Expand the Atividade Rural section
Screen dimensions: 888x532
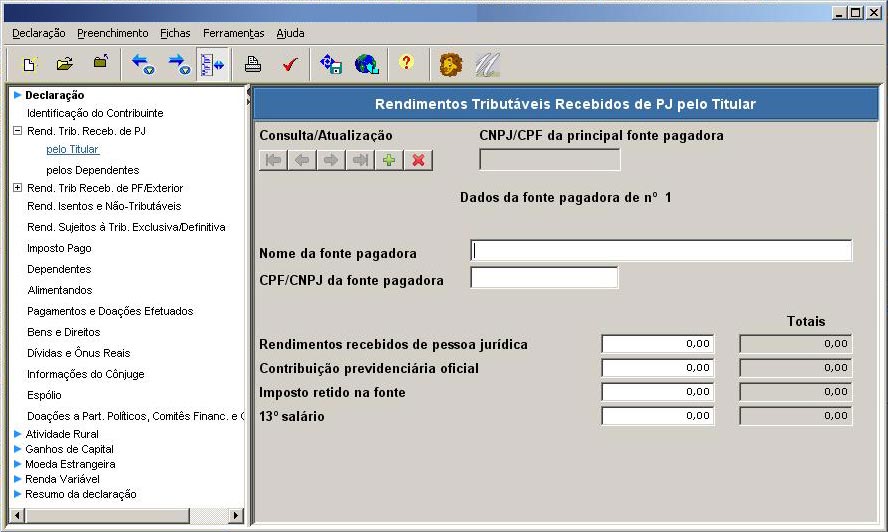tap(17, 434)
